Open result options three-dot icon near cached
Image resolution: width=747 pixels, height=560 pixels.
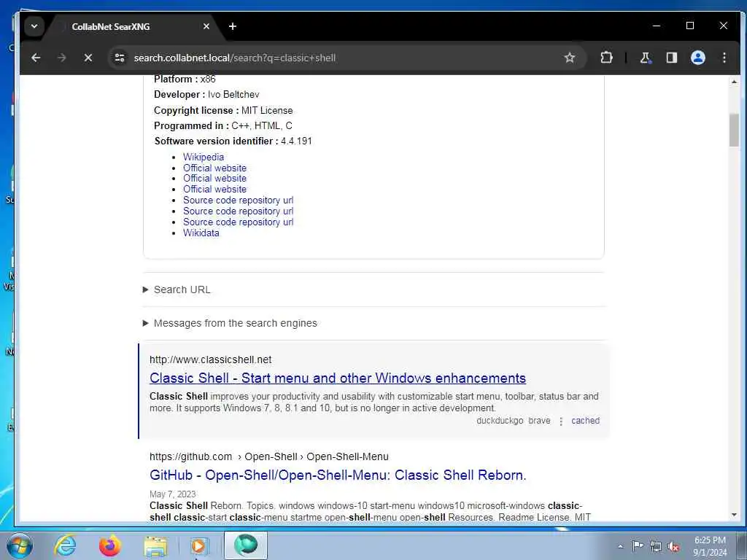click(561, 421)
